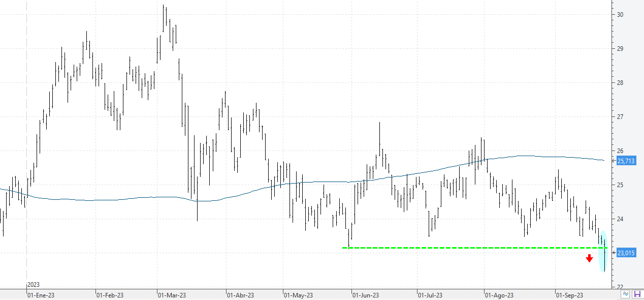This screenshot has width=644, height=300.
Task: Click the 01-Sep-23 date label
Action: pyautogui.click(x=569, y=295)
